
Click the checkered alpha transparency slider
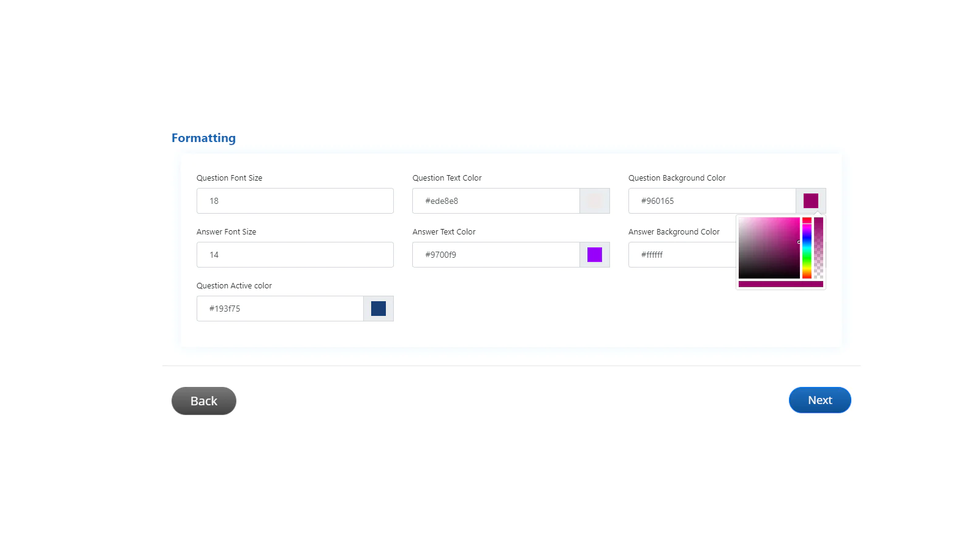818,248
